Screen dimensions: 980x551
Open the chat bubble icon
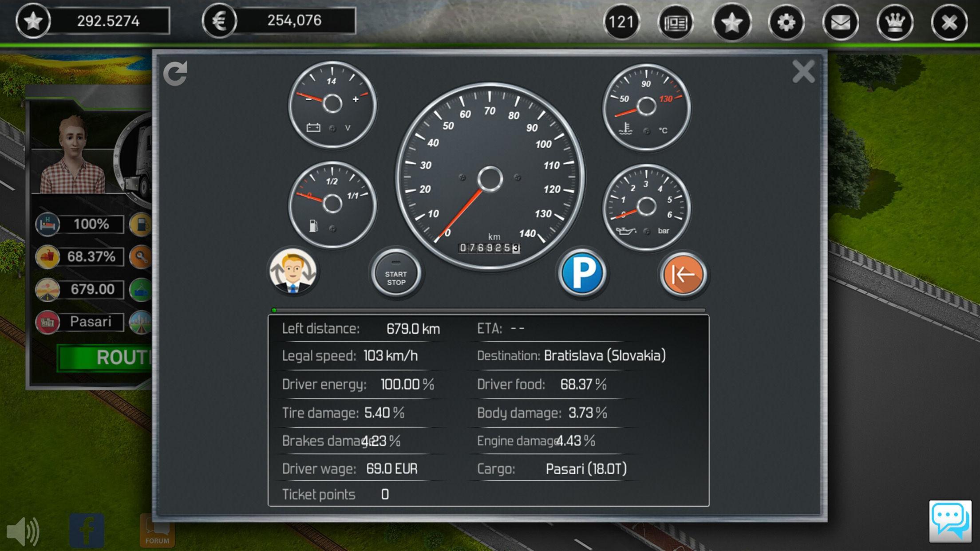pos(950,521)
